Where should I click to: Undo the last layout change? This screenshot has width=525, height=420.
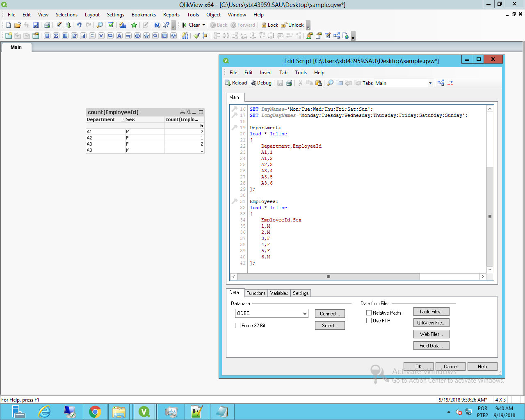pos(79,25)
